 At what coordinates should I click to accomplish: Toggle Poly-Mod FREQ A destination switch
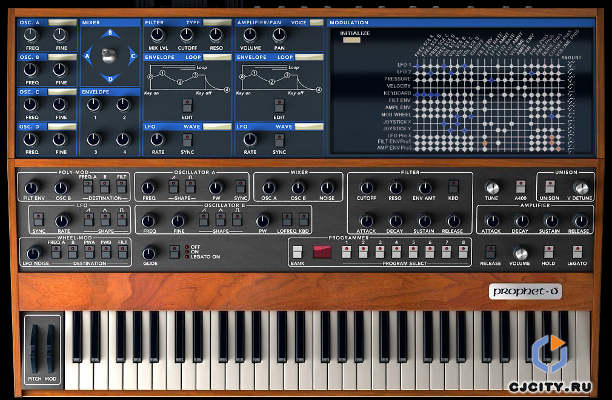click(x=88, y=187)
